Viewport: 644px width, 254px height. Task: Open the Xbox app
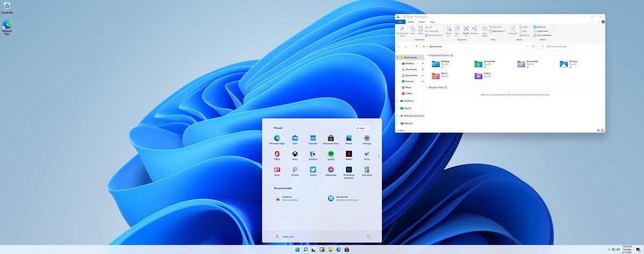[295, 154]
